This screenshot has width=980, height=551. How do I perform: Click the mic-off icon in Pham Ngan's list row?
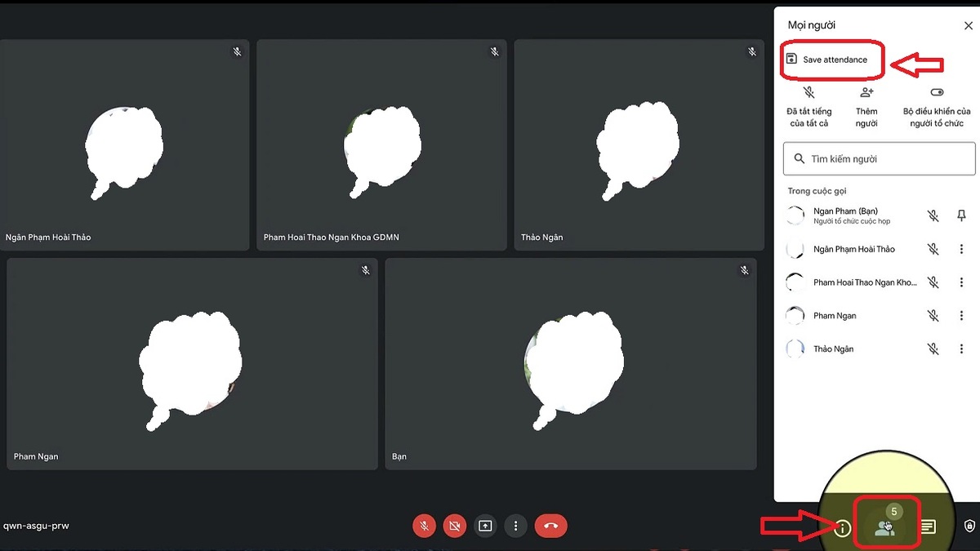click(933, 316)
